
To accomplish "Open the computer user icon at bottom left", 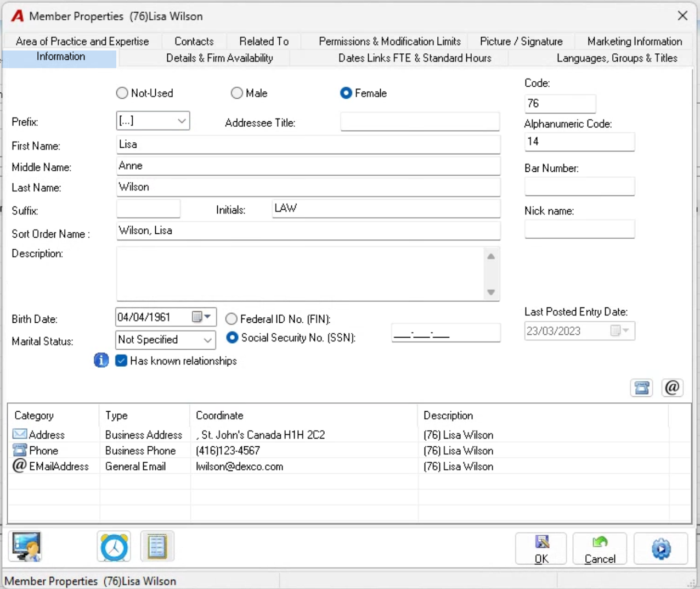I will pos(26,547).
